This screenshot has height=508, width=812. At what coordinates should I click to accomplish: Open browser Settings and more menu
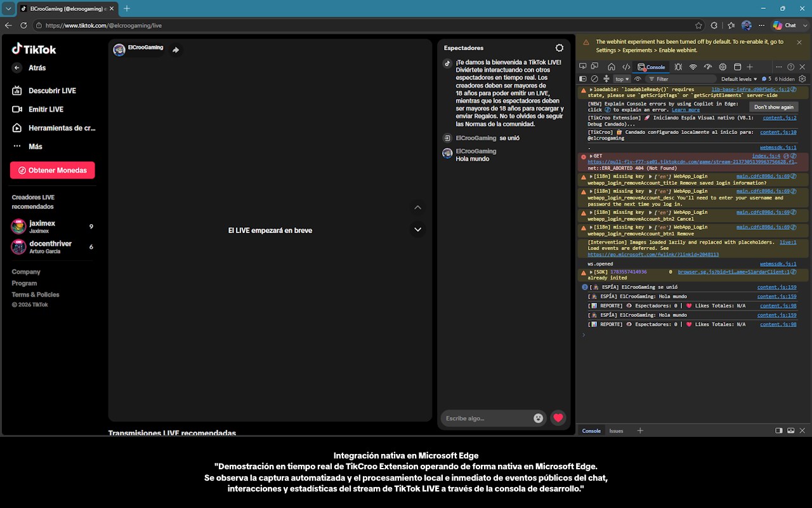(x=762, y=25)
